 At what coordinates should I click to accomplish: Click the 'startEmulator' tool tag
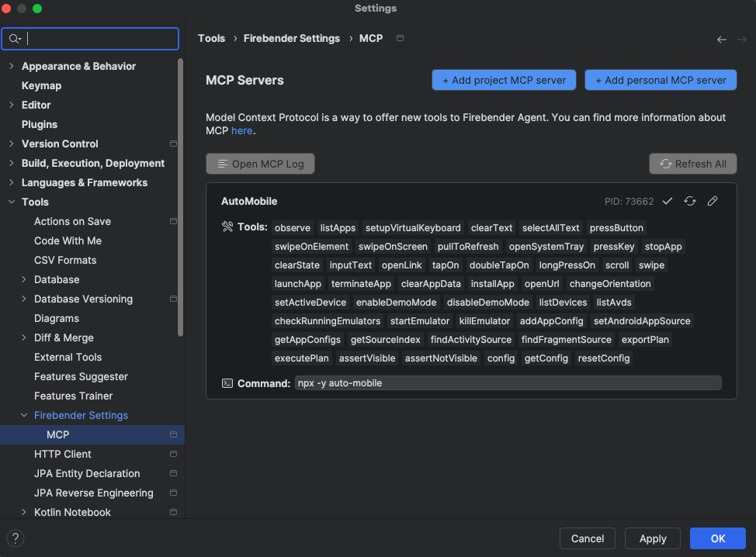point(419,321)
